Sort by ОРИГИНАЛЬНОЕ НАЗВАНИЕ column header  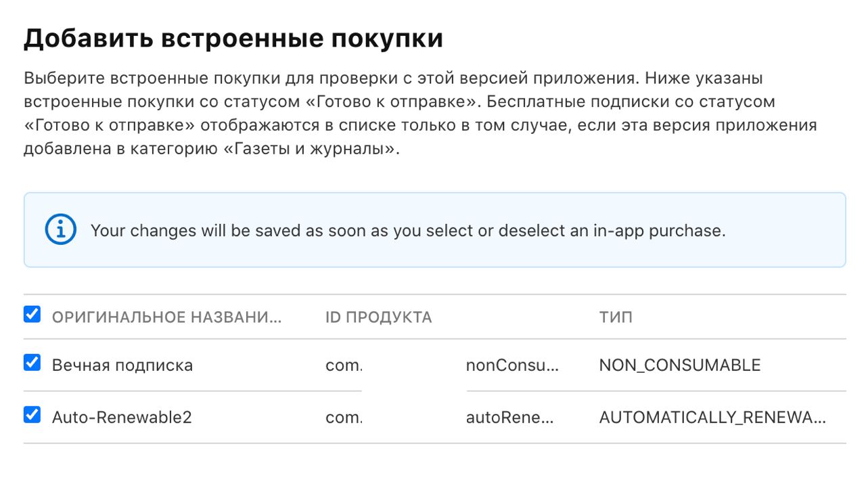click(x=166, y=317)
